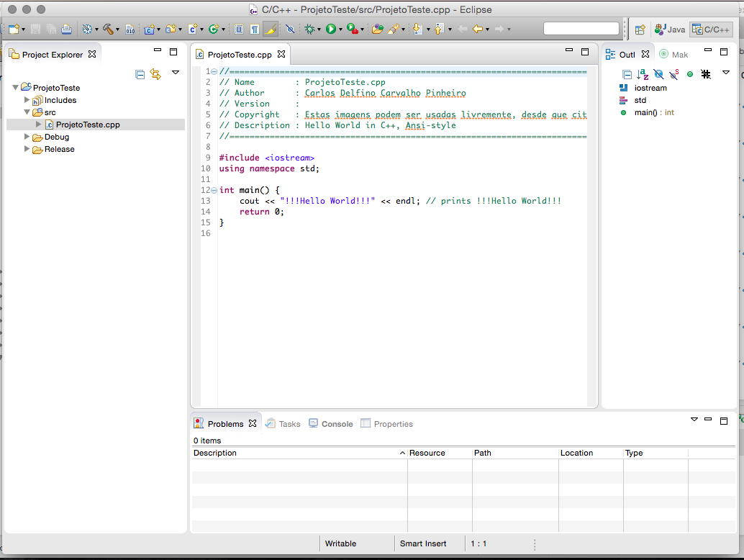
Task: Click the Search flashlight icon
Action: coord(394,30)
